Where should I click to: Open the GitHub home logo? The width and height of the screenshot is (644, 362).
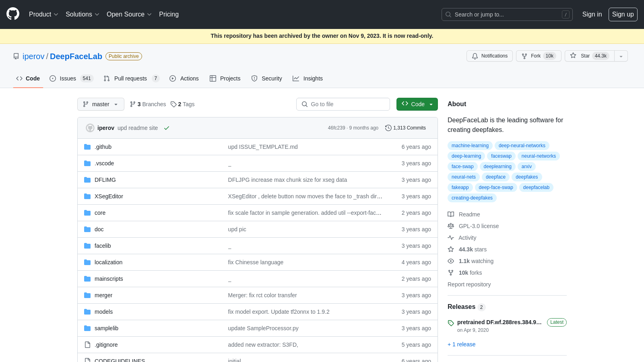coord(13,14)
